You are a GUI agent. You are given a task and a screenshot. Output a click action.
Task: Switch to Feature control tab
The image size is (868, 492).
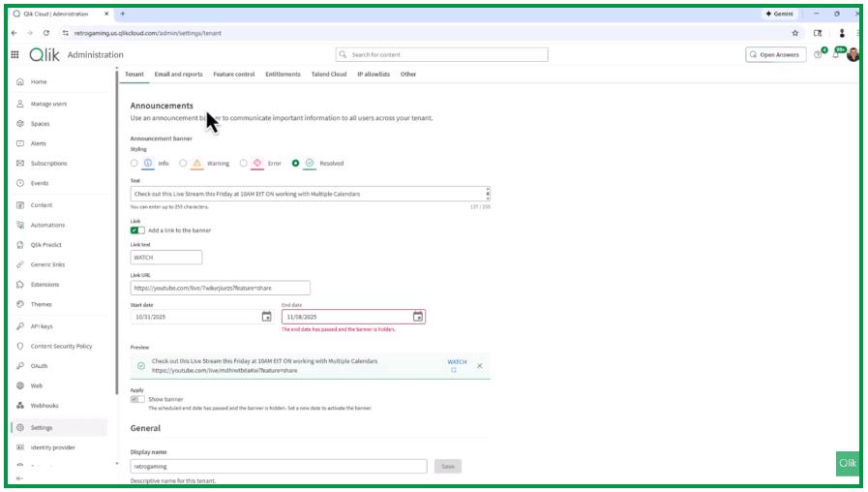click(233, 75)
